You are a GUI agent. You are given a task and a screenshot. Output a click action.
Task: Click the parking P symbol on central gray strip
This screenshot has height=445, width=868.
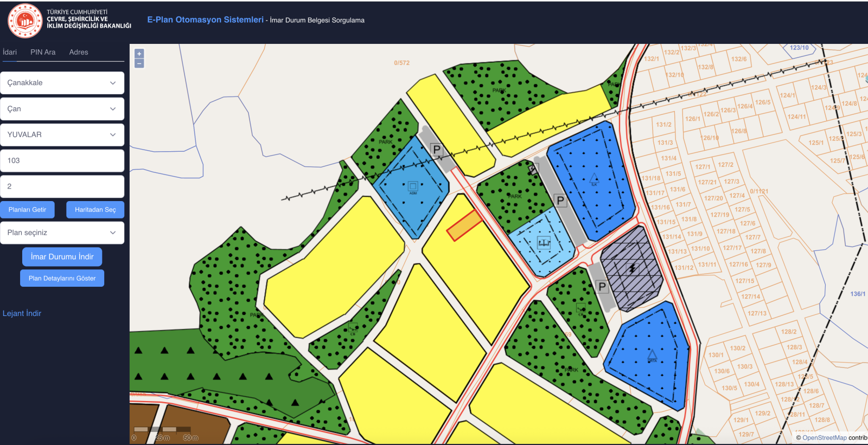point(560,201)
